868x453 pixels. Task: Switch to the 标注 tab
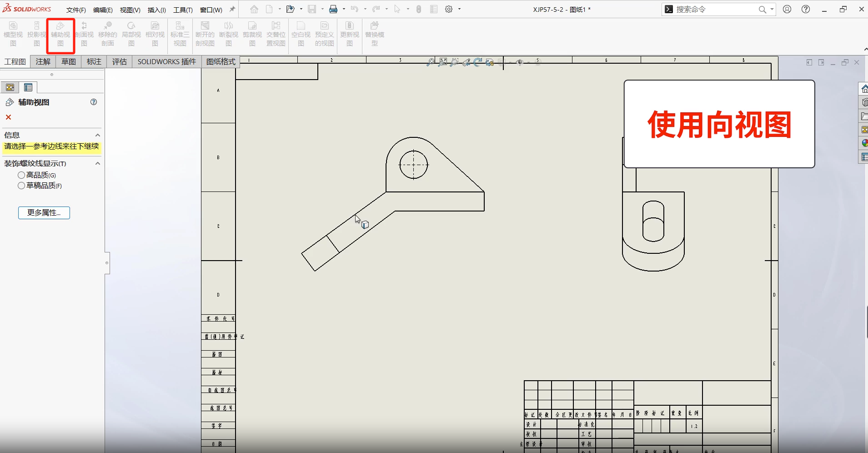click(94, 62)
